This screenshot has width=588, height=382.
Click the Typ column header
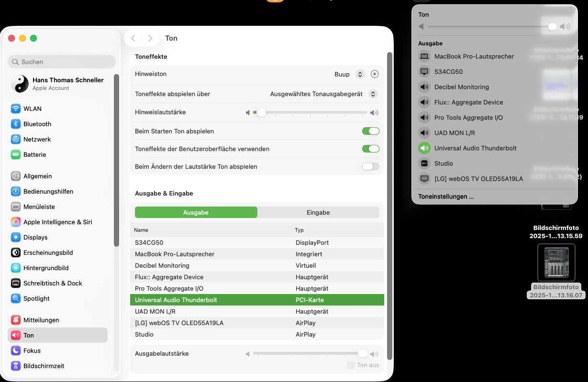pos(299,230)
